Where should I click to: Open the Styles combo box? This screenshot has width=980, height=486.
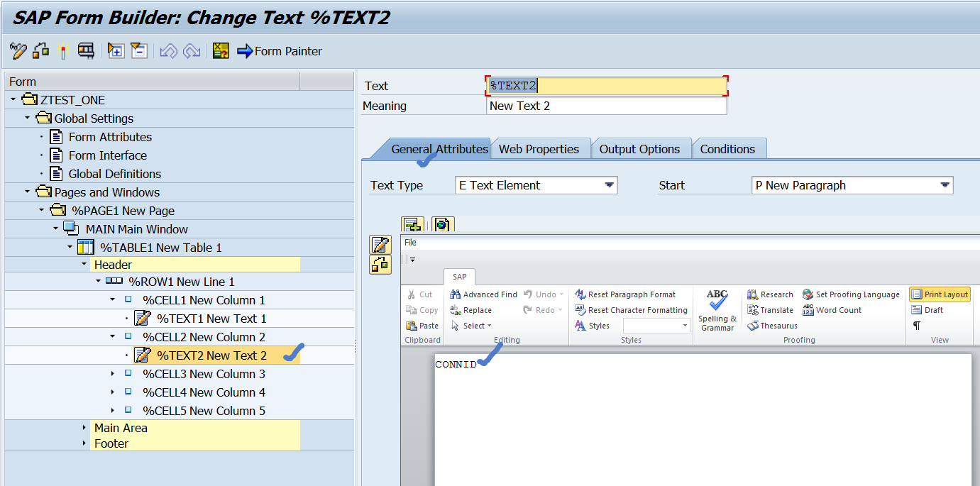(656, 326)
